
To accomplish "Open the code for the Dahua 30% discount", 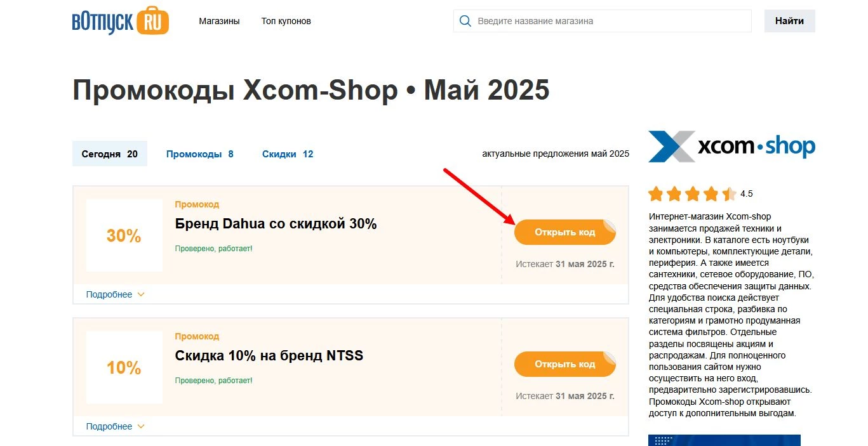I will [564, 232].
